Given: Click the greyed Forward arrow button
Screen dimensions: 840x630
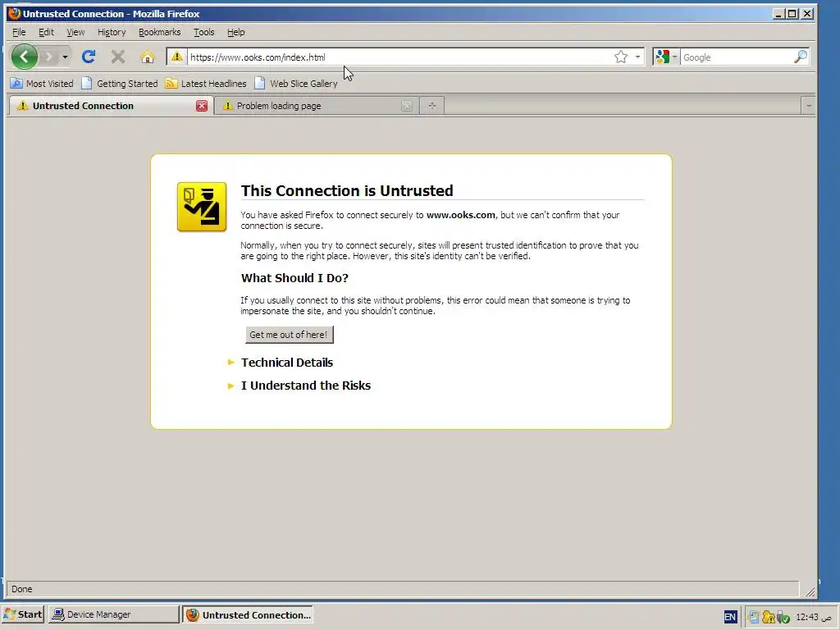Looking at the screenshot, I should [x=48, y=57].
